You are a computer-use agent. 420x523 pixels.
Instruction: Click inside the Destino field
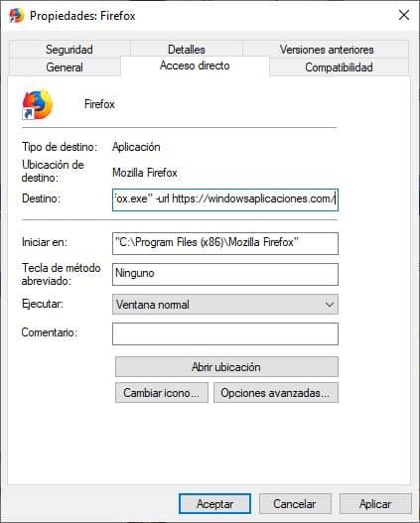(225, 199)
